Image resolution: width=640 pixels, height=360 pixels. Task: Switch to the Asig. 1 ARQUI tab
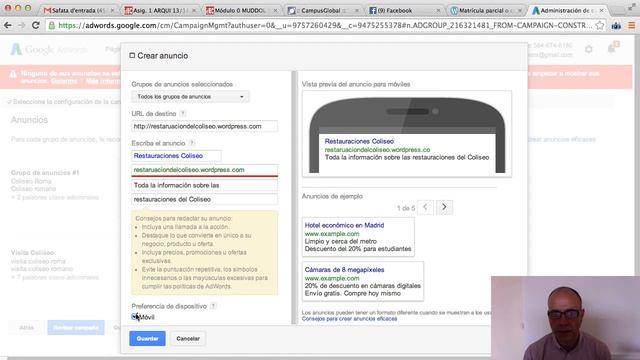click(x=159, y=11)
